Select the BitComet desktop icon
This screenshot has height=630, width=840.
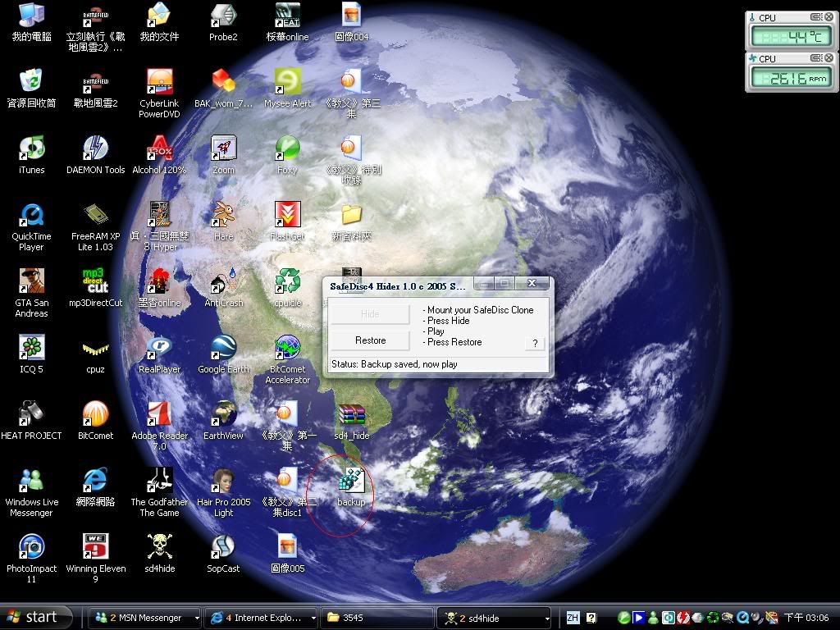(x=96, y=414)
